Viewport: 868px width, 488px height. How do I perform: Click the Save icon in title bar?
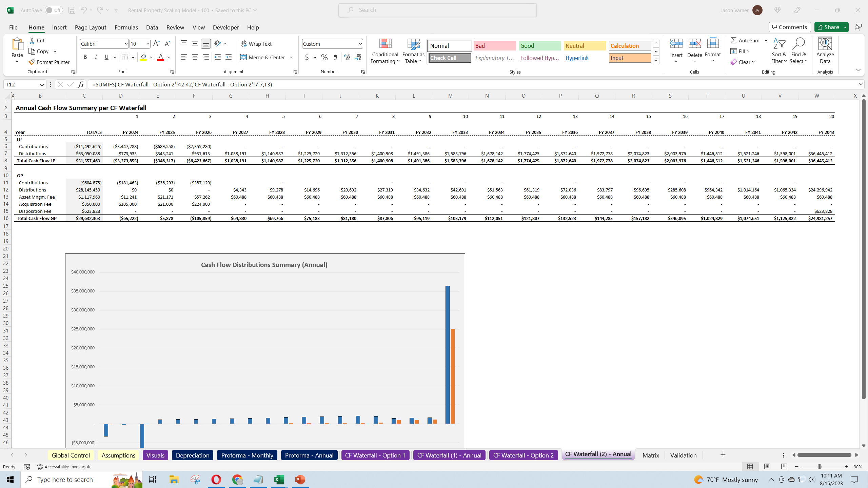[72, 10]
